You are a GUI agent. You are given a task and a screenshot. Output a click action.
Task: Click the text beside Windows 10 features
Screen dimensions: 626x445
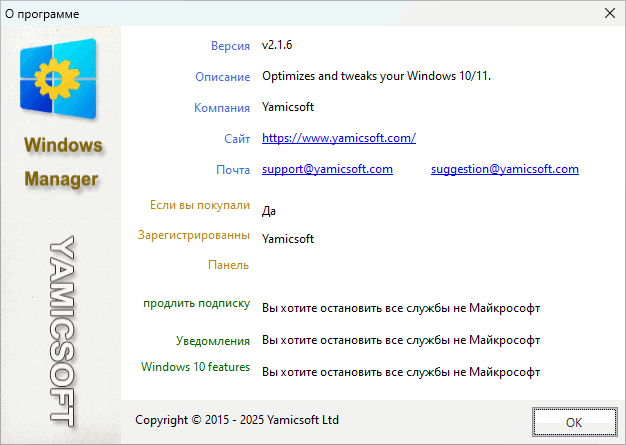click(401, 372)
